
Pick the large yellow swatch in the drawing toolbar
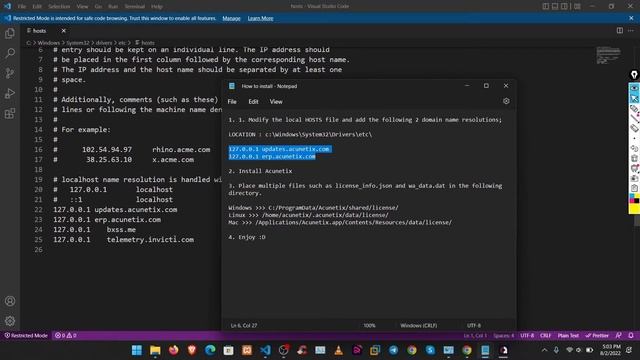pos(634,209)
